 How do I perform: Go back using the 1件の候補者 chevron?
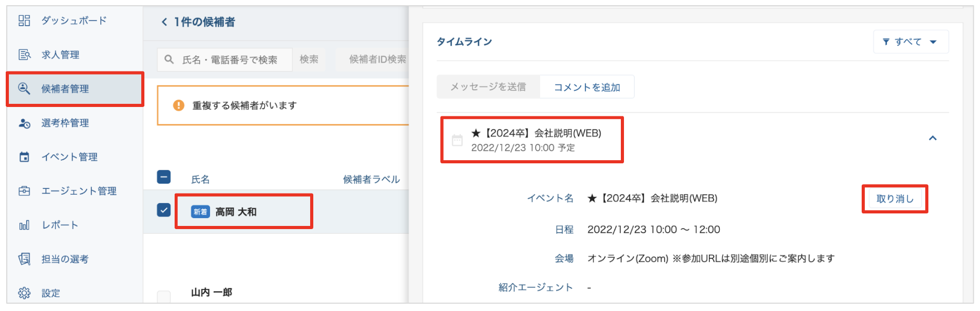click(164, 22)
